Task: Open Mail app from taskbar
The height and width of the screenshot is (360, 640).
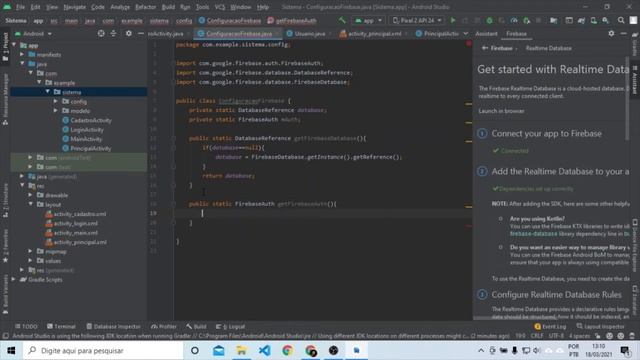Action: [218, 350]
